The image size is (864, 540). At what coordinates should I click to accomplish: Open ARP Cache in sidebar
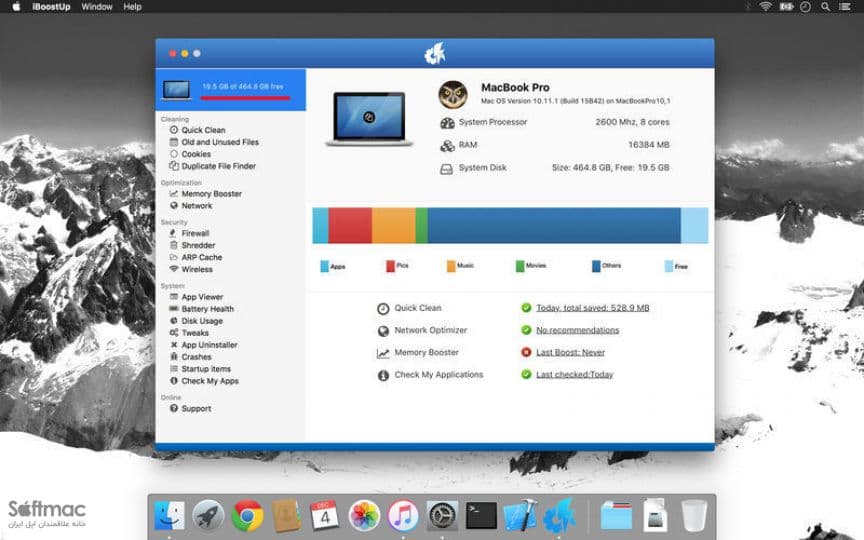[x=202, y=257]
